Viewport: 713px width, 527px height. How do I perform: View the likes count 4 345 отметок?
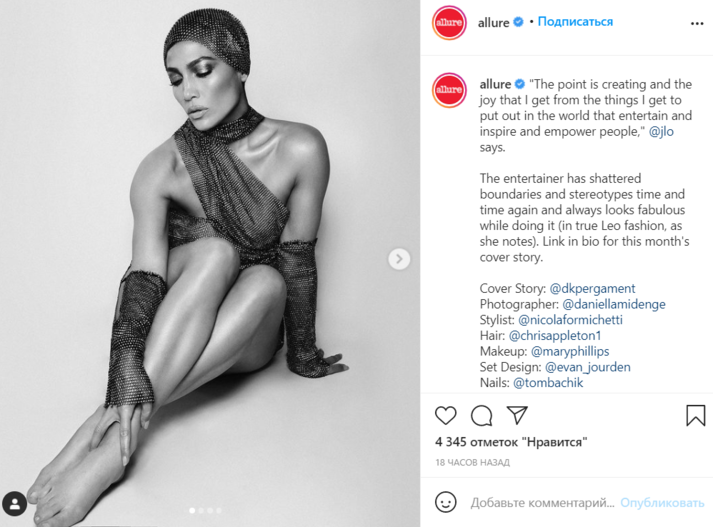pyautogui.click(x=511, y=442)
